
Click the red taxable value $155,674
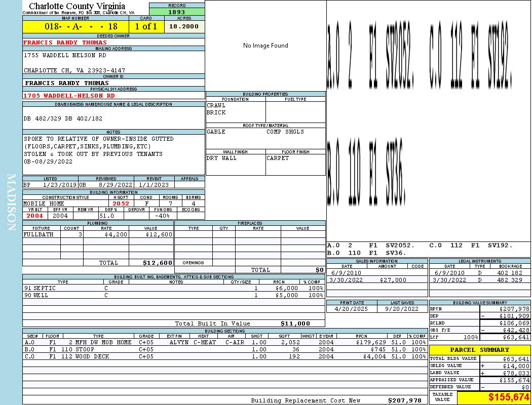509,397
